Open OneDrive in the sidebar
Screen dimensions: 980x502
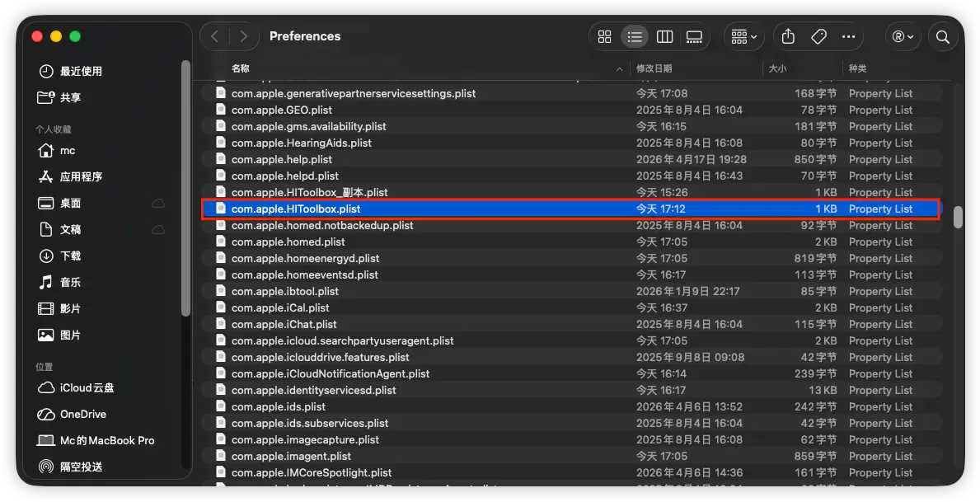(x=72, y=414)
